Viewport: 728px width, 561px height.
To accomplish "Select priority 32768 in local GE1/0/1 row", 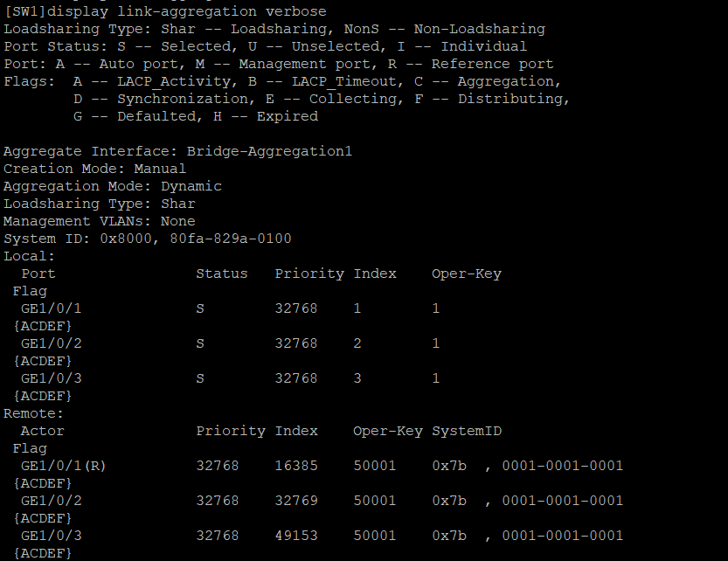I will tap(296, 308).
